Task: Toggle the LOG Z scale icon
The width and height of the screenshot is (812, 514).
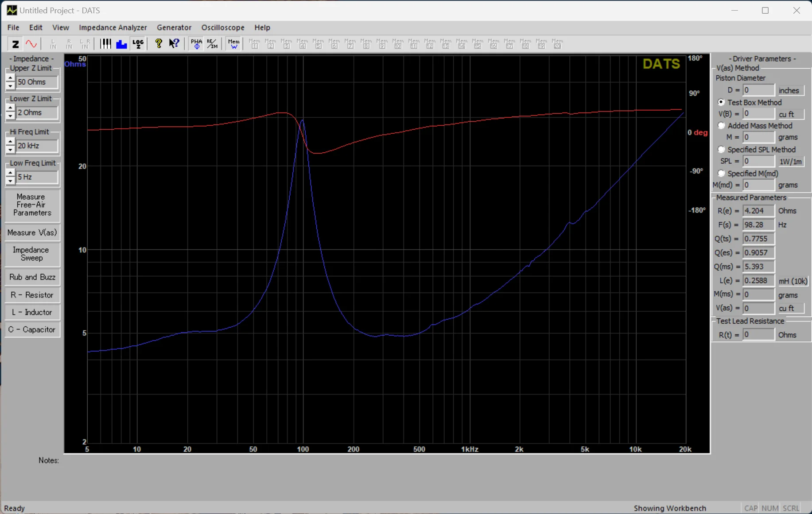Action: (x=138, y=44)
